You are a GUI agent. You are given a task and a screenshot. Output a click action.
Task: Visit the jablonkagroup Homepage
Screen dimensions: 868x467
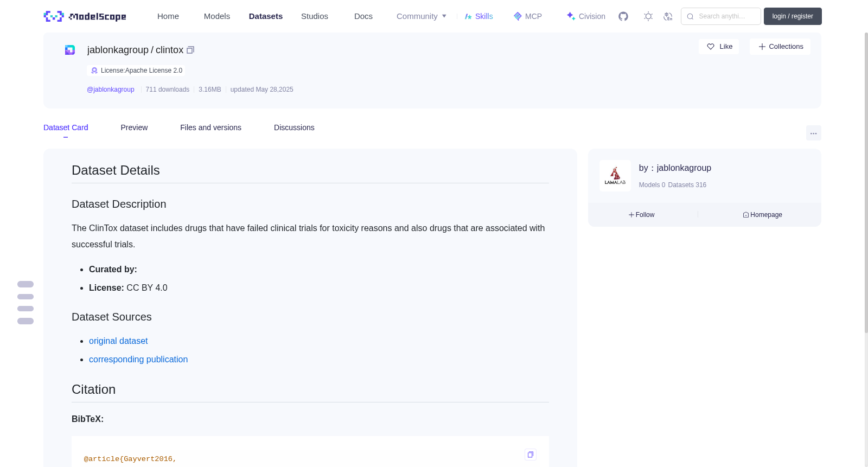point(763,215)
